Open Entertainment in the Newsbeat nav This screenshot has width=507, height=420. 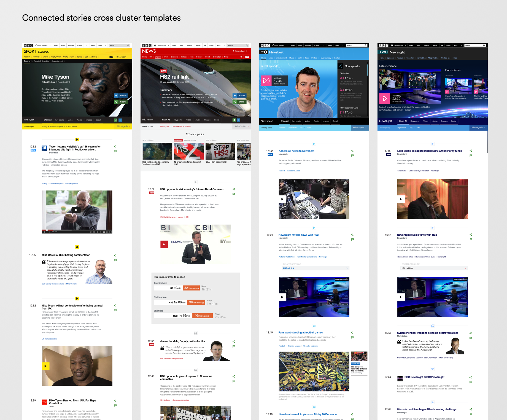coord(281,58)
